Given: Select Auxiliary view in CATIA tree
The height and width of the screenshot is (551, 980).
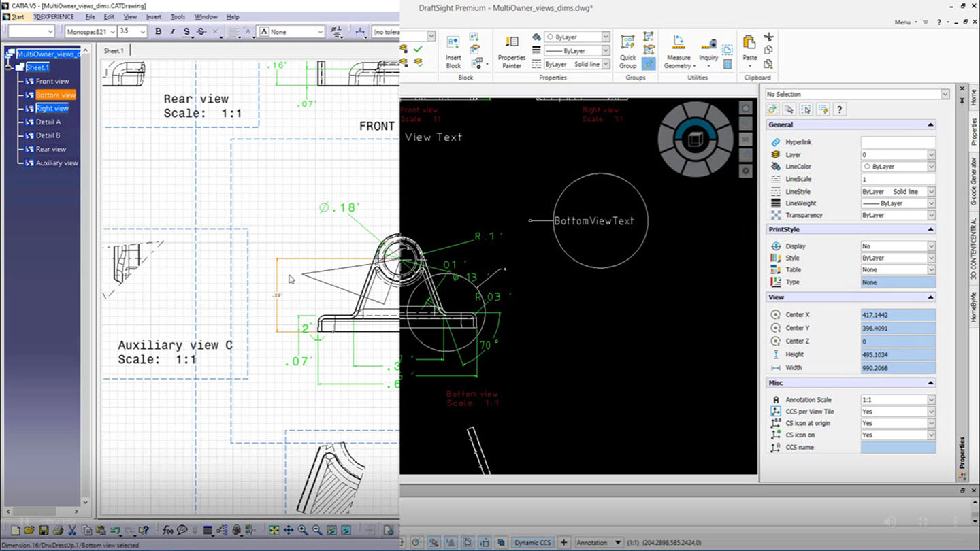Looking at the screenshot, I should 57,163.
